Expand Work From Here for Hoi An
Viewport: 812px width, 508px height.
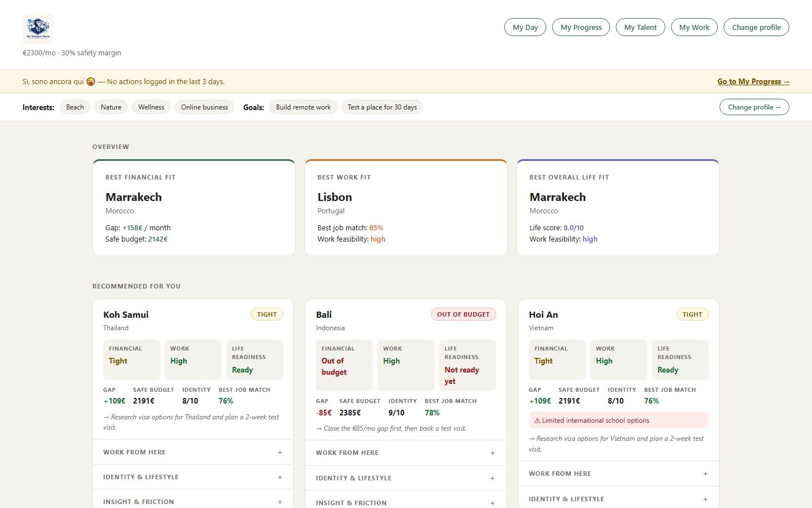coord(619,474)
